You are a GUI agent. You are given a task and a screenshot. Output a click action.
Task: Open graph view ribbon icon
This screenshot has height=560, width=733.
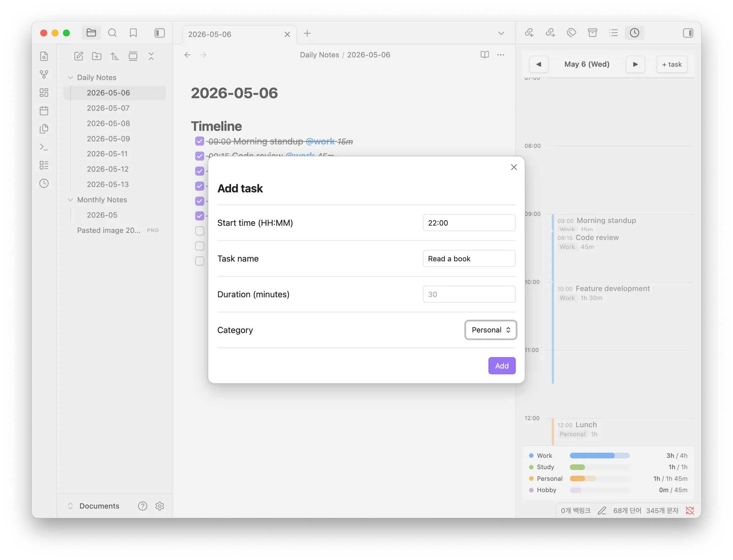pos(44,74)
